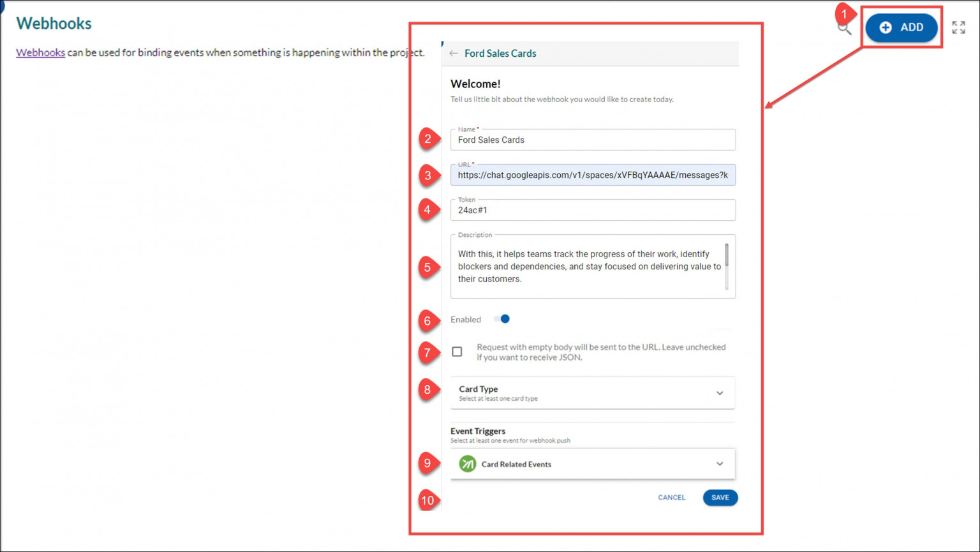The height and width of the screenshot is (552, 980).
Task: Expand the Card Type dropdown
Action: (x=719, y=393)
